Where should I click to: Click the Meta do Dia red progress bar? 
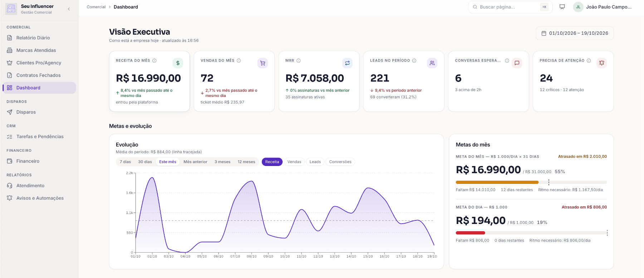(531, 233)
